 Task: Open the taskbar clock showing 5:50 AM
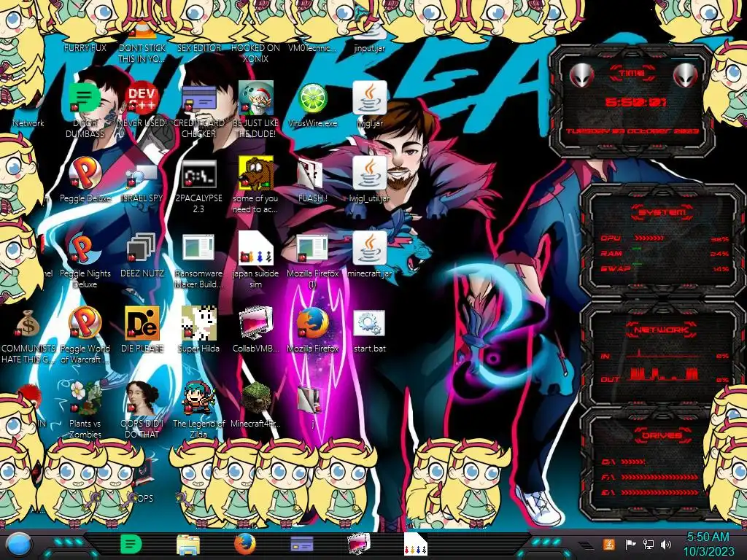(x=708, y=544)
